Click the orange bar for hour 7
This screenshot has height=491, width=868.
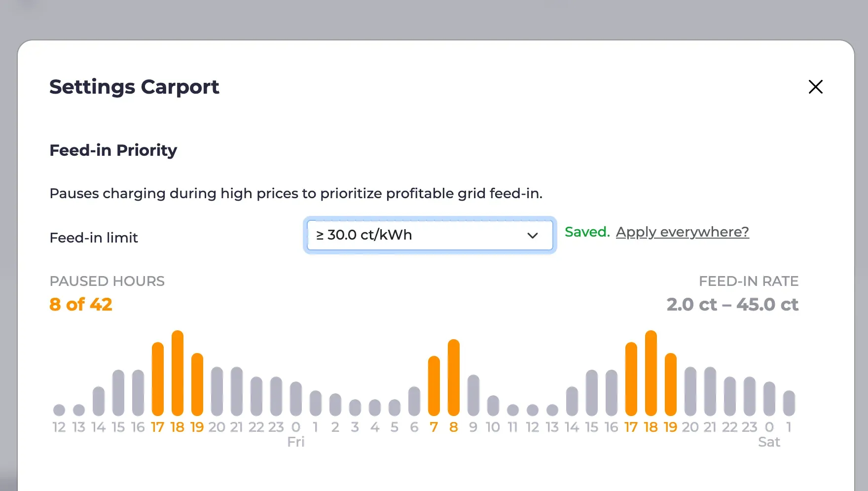click(x=434, y=386)
